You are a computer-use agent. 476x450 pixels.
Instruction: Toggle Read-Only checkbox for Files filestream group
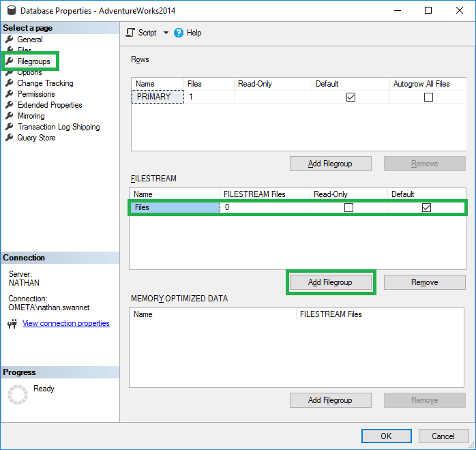(348, 207)
